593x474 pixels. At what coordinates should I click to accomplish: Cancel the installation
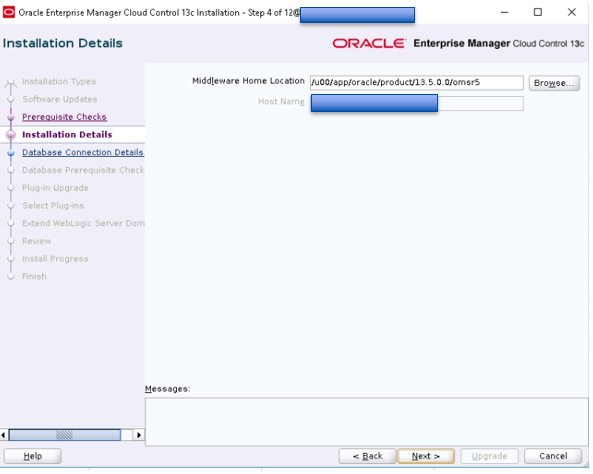click(553, 456)
